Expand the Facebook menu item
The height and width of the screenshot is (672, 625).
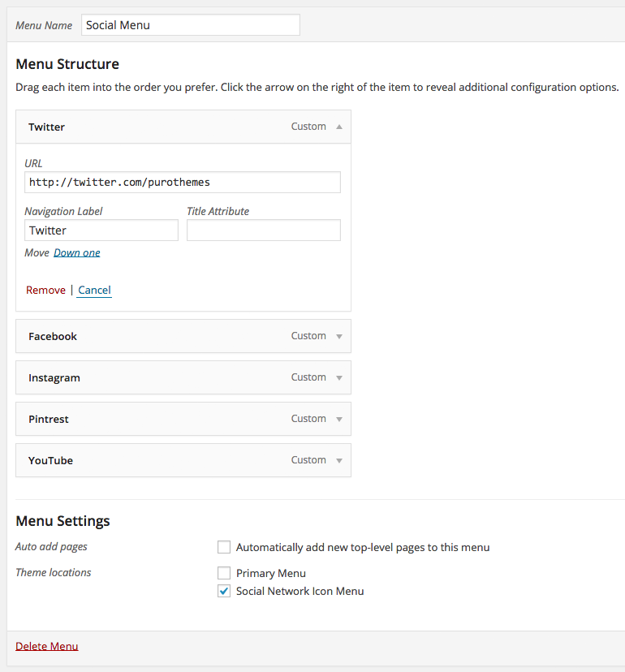click(x=340, y=336)
